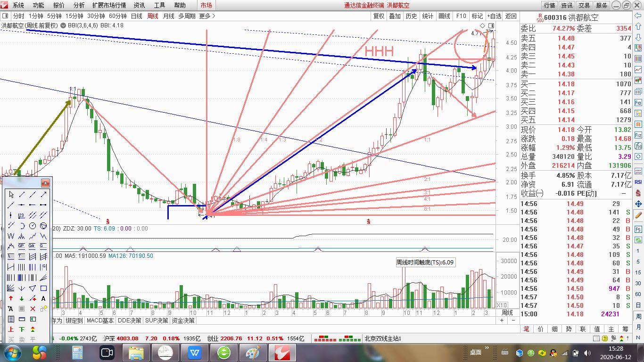
Task: Open the 扩展市场行情 menu
Action: coord(109,5)
